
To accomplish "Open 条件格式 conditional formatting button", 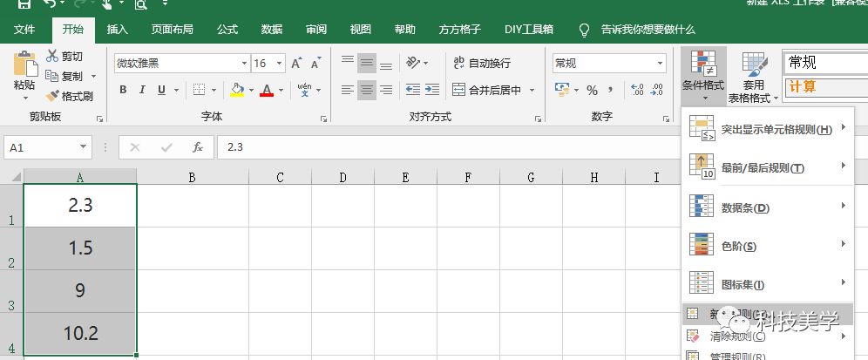I will tap(703, 77).
